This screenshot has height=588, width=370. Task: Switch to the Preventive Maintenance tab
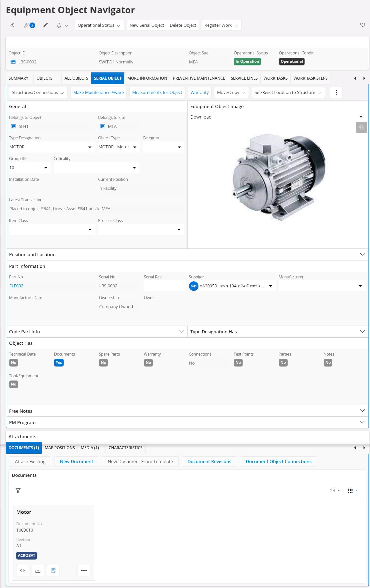pyautogui.click(x=199, y=78)
